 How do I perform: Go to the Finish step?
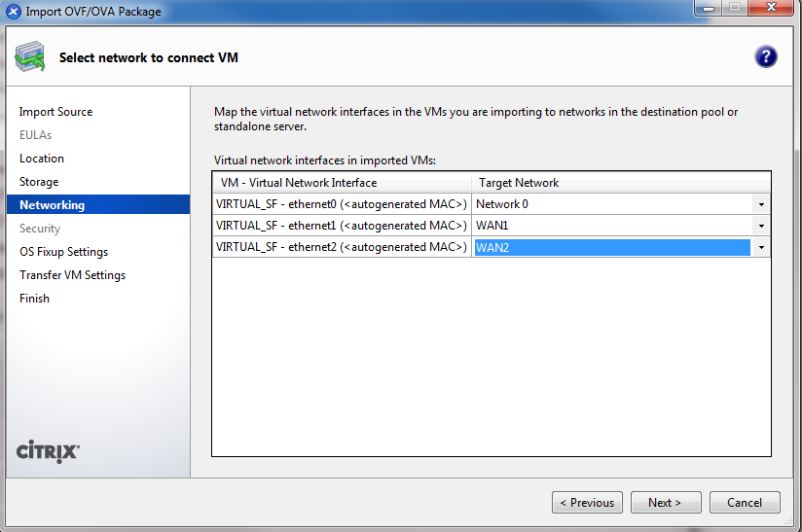pyautogui.click(x=34, y=299)
